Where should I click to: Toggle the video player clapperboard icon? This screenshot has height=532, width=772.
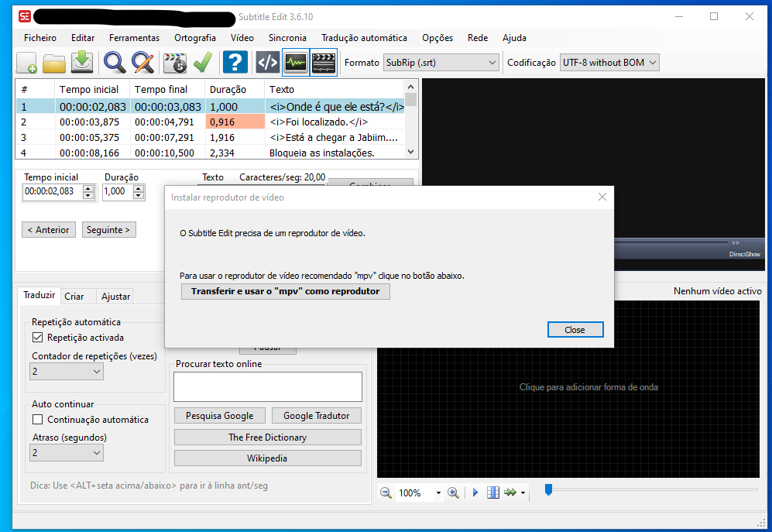pyautogui.click(x=324, y=63)
